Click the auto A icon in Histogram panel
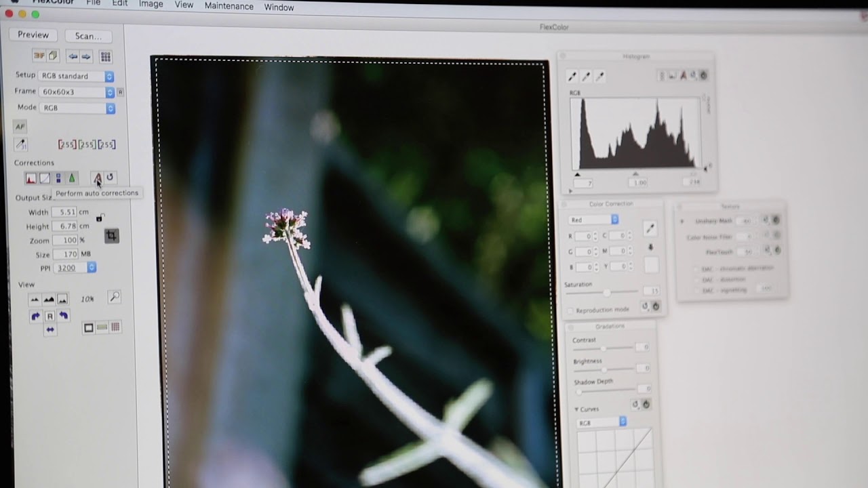Screen dimensions: 868x488 point(683,75)
